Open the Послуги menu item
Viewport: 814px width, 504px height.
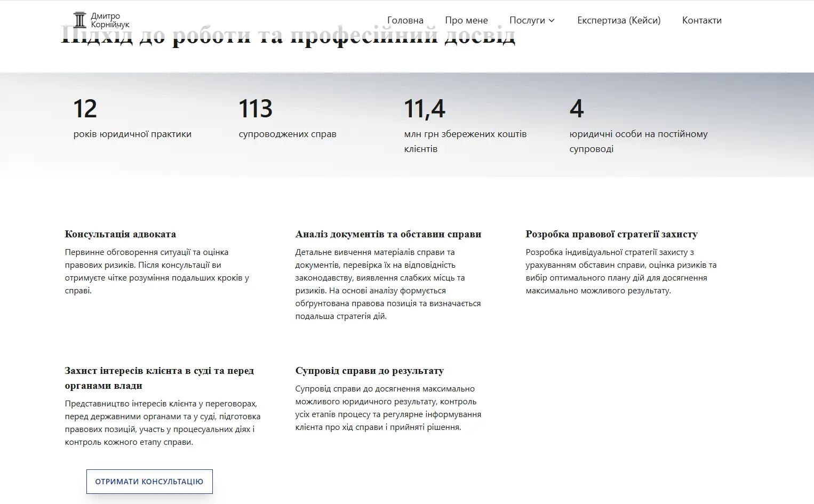tap(526, 20)
